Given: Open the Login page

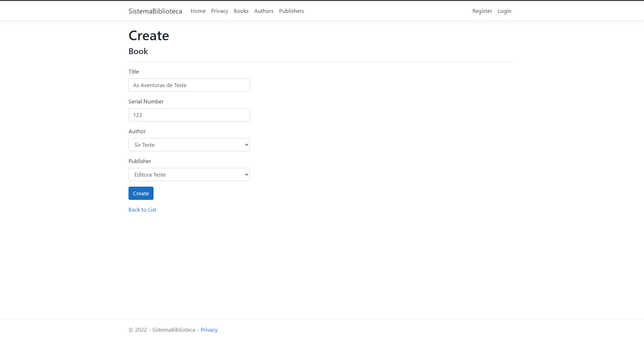Looking at the screenshot, I should (504, 11).
